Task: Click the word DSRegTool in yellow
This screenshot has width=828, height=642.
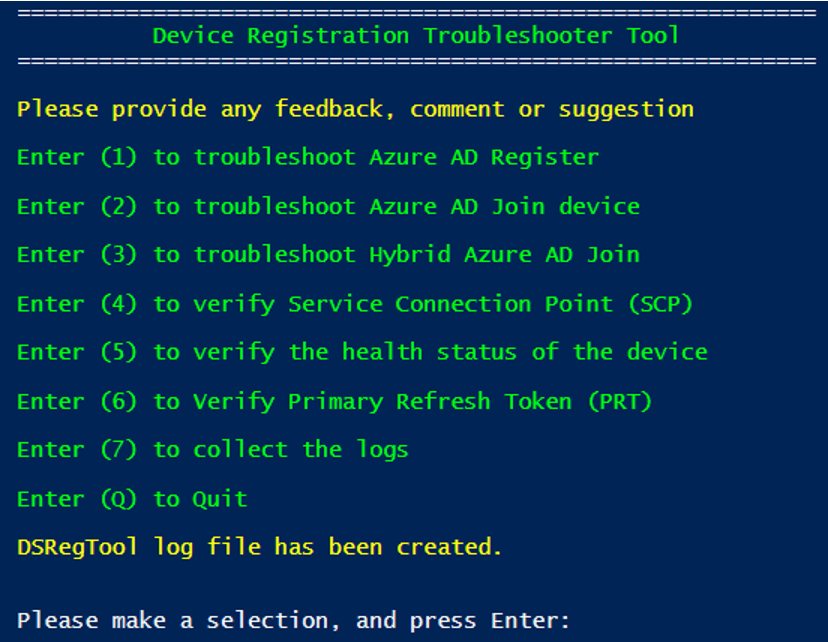Action: click(78, 547)
